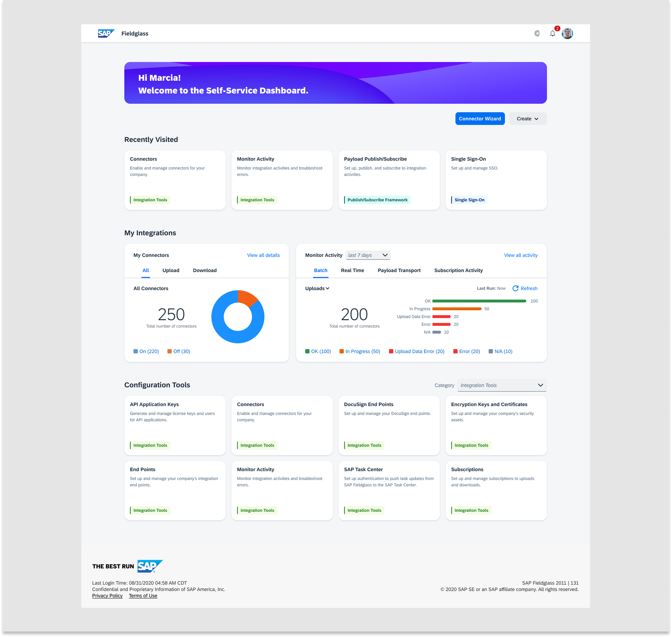The width and height of the screenshot is (672, 637).
Task: Switch to the Download tab
Action: [205, 270]
